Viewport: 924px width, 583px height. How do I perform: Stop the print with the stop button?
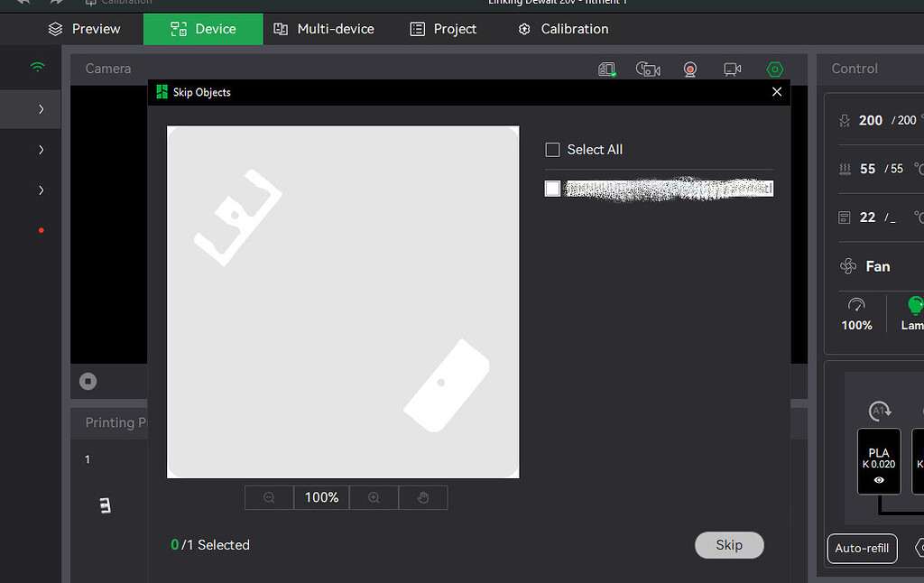click(x=88, y=382)
